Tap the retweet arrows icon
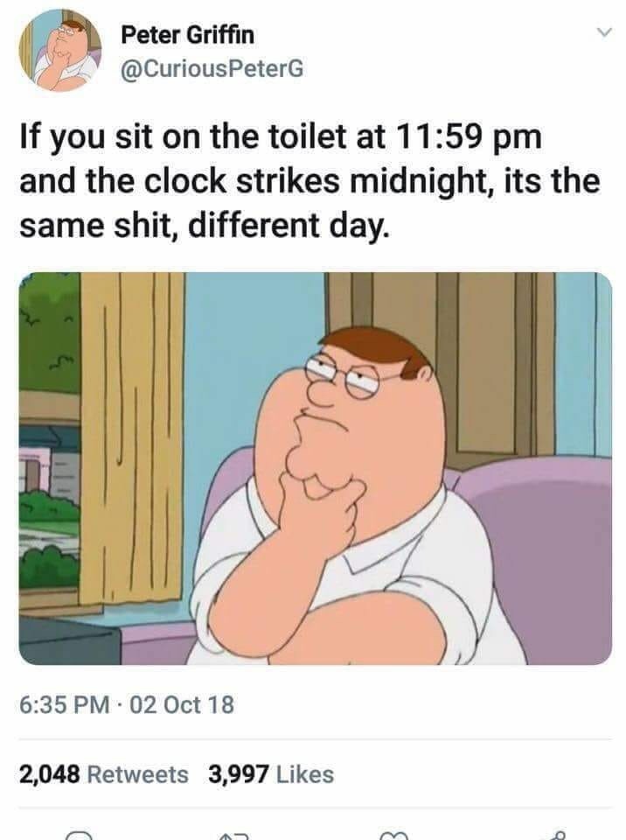Image resolution: width=626 pixels, height=840 pixels. pos(233,836)
